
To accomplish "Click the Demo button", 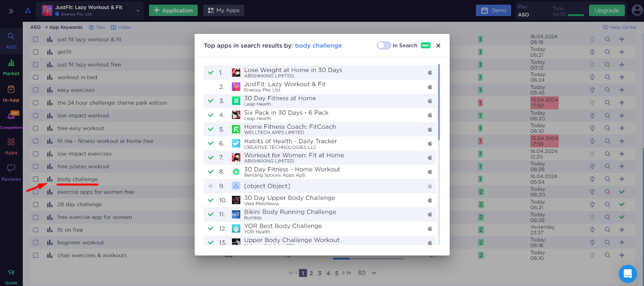I will pyautogui.click(x=493, y=10).
